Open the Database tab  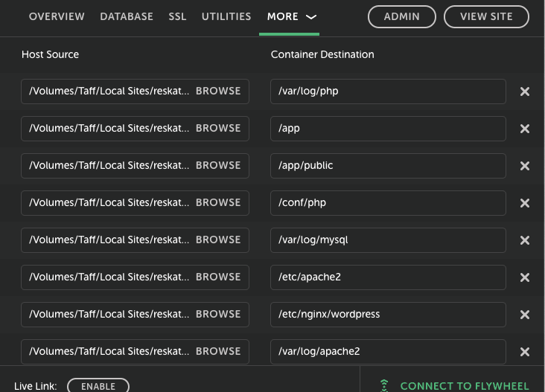127,16
